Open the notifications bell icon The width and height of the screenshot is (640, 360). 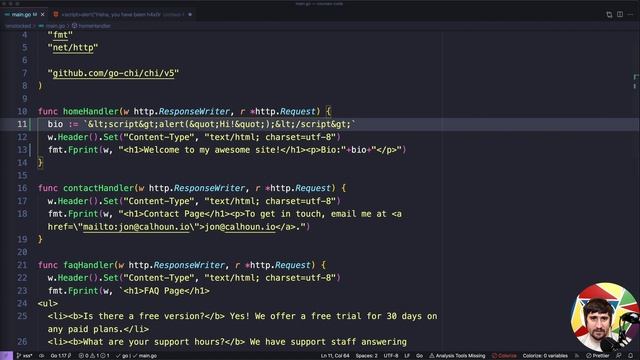[631, 356]
